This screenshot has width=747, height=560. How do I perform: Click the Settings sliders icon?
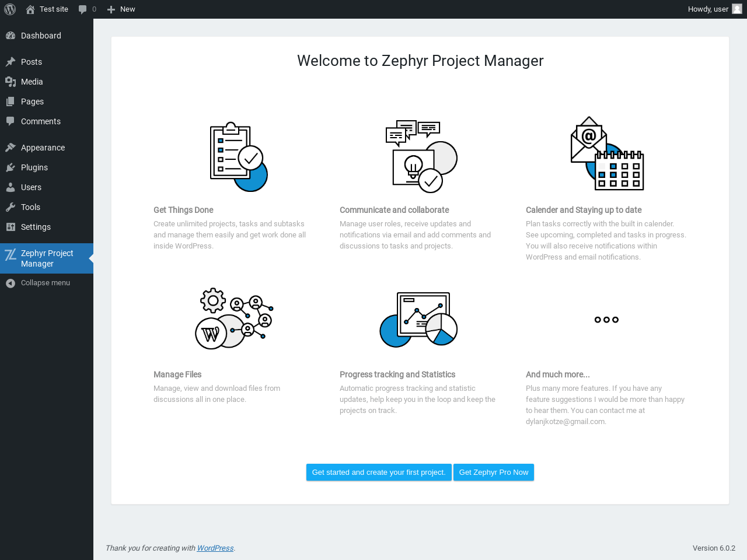click(x=11, y=227)
